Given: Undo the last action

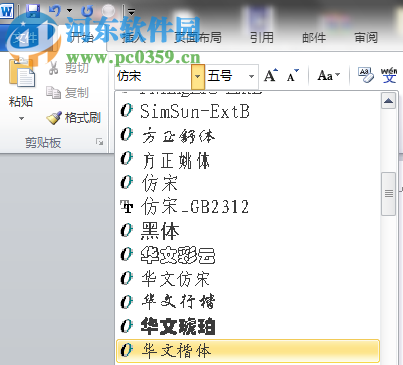Looking at the screenshot, I should 55,11.
